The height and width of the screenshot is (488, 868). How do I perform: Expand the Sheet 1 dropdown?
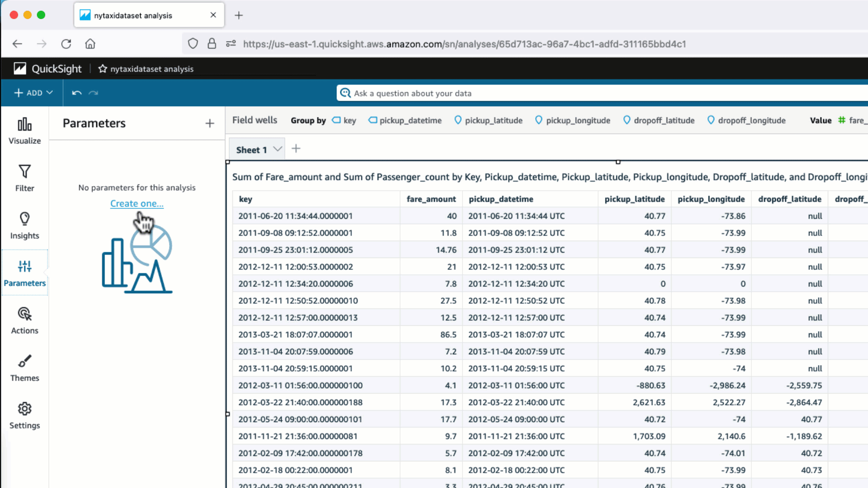[x=278, y=149]
